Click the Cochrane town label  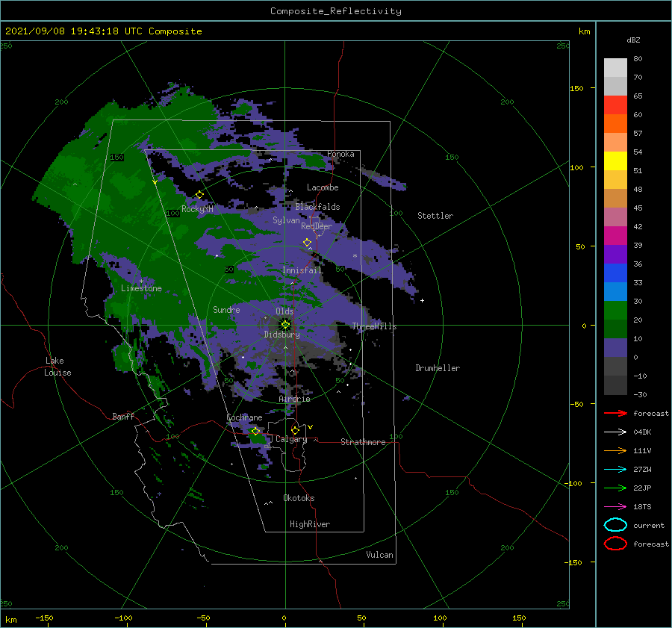(x=244, y=417)
